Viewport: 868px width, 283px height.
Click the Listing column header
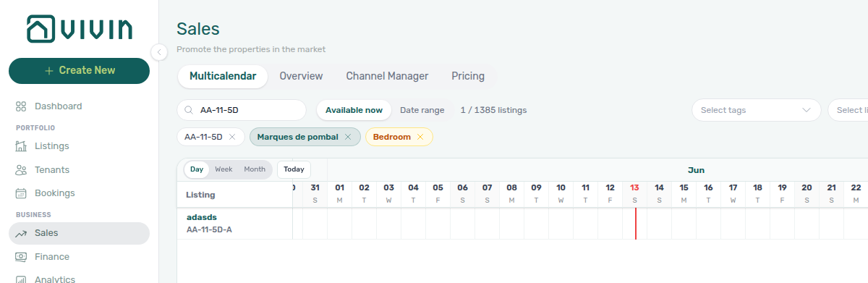pos(200,195)
